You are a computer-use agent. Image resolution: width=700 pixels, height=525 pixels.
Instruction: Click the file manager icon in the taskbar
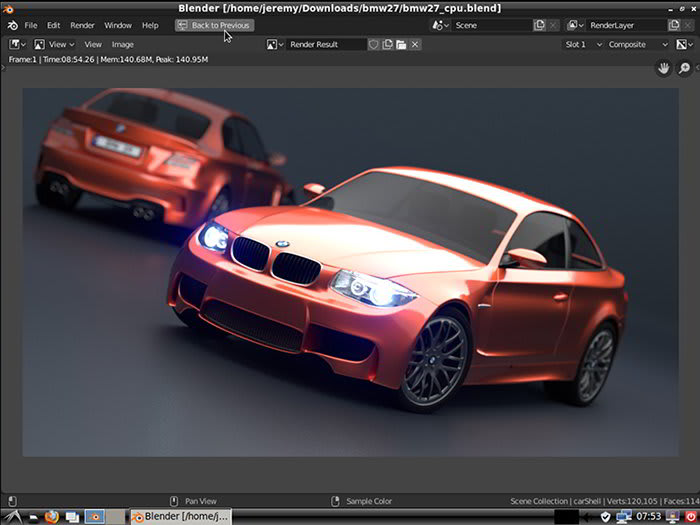tap(34, 517)
